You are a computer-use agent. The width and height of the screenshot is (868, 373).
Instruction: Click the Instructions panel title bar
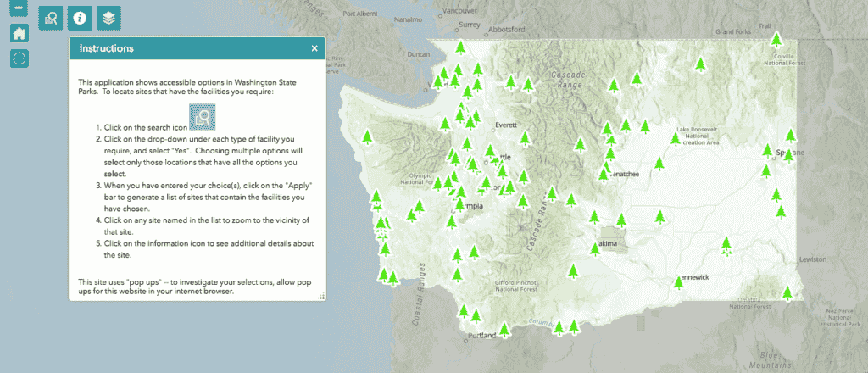(x=197, y=48)
